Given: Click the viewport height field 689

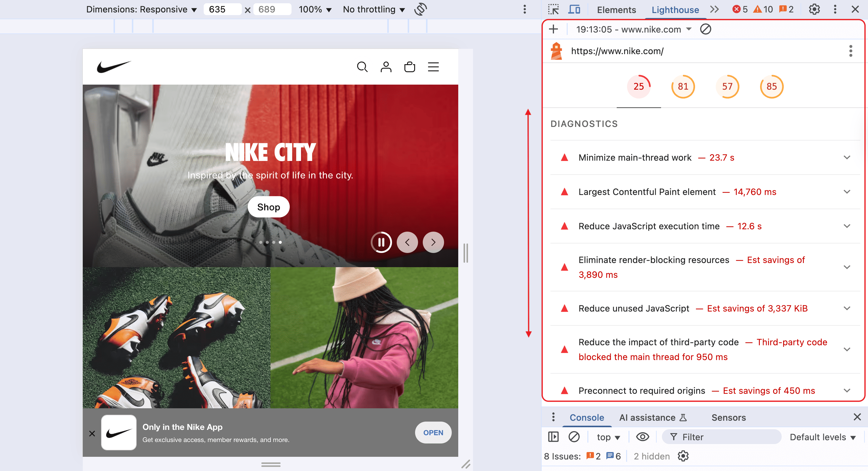Looking at the screenshot, I should [x=272, y=9].
